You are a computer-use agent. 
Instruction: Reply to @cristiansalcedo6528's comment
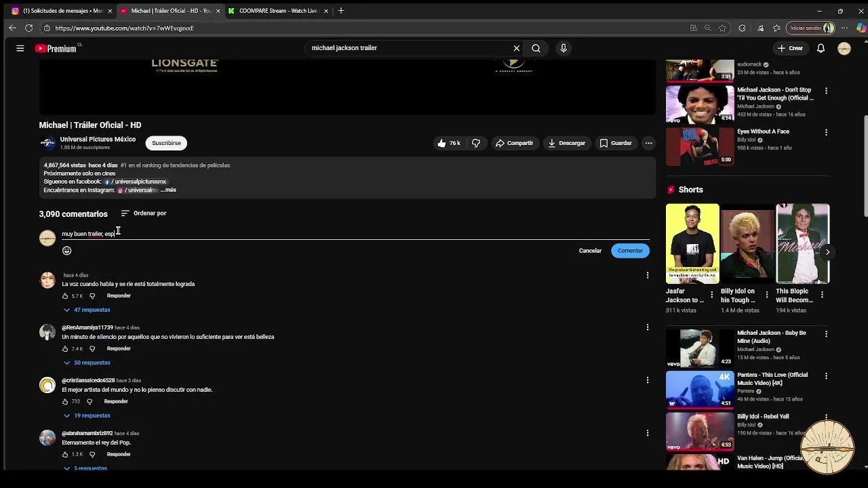click(116, 401)
